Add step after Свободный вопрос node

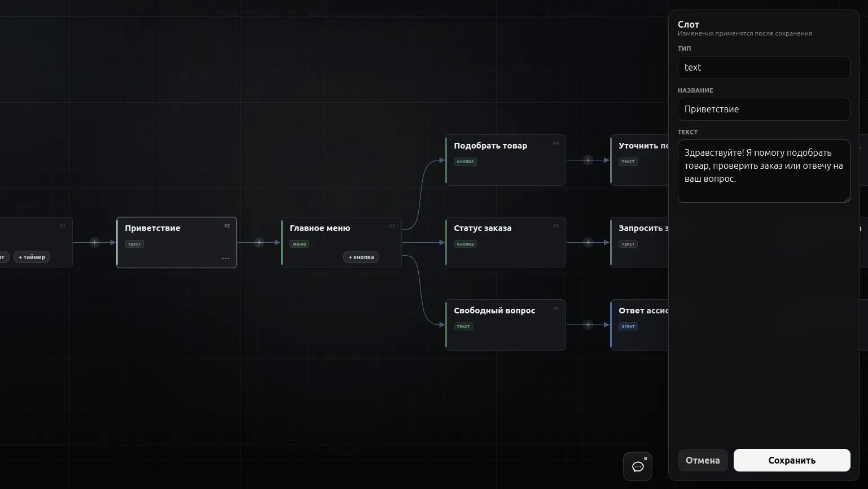[x=588, y=325]
